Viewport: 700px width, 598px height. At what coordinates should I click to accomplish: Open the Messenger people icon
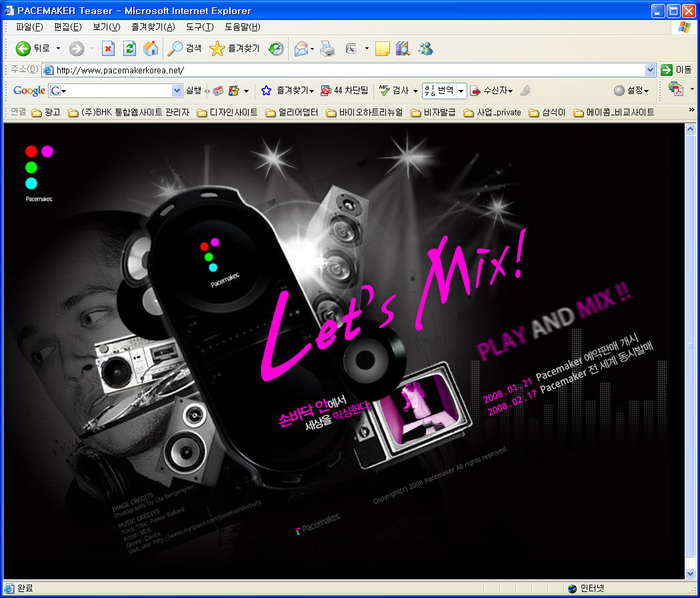[425, 48]
